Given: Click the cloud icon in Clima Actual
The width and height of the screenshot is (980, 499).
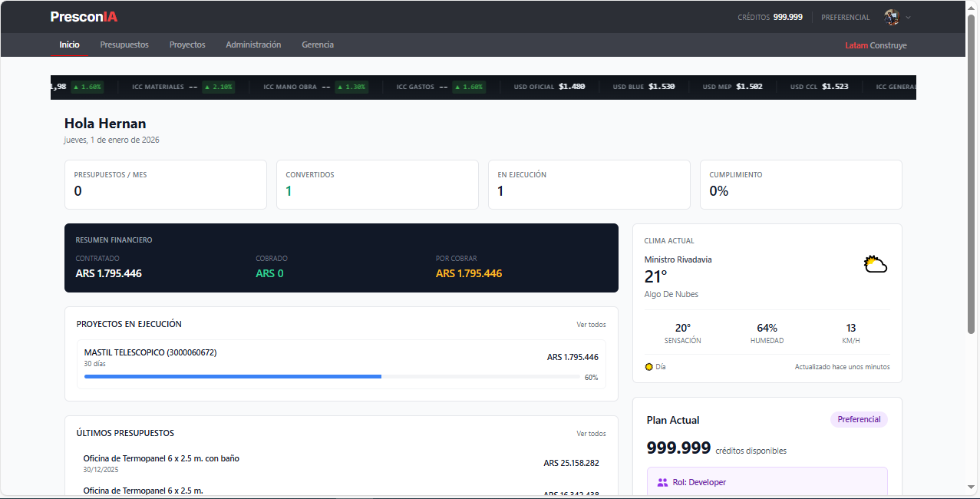Looking at the screenshot, I should pos(875,263).
